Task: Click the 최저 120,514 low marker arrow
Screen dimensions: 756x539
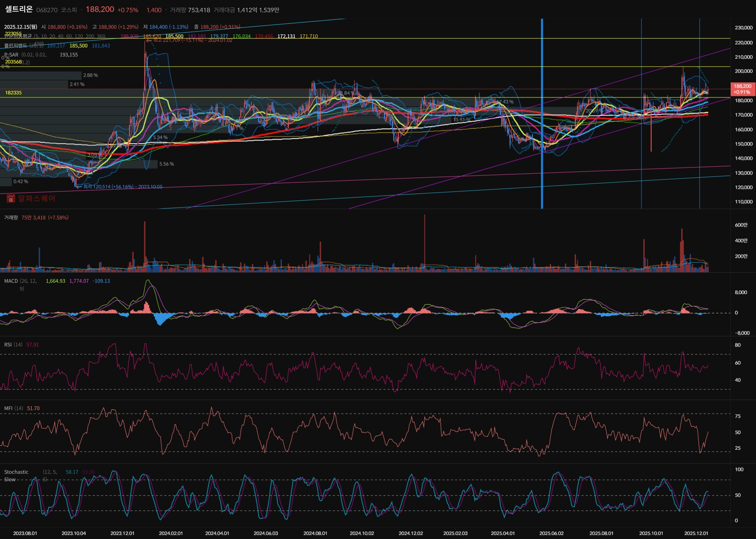Action: (x=79, y=187)
